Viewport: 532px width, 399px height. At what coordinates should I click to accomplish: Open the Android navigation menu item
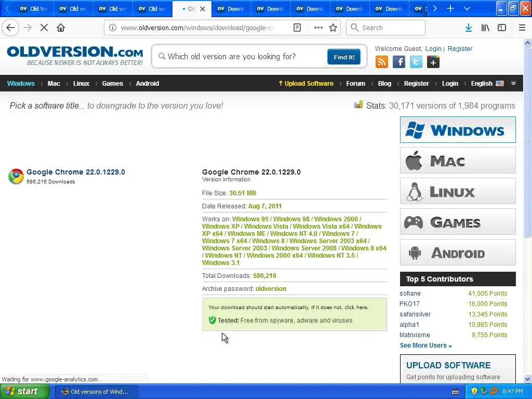coord(148,84)
